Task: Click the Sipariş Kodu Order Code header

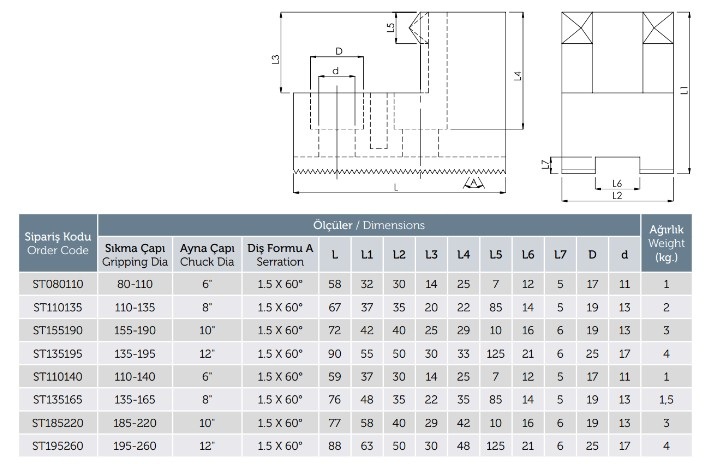Action: (58, 243)
